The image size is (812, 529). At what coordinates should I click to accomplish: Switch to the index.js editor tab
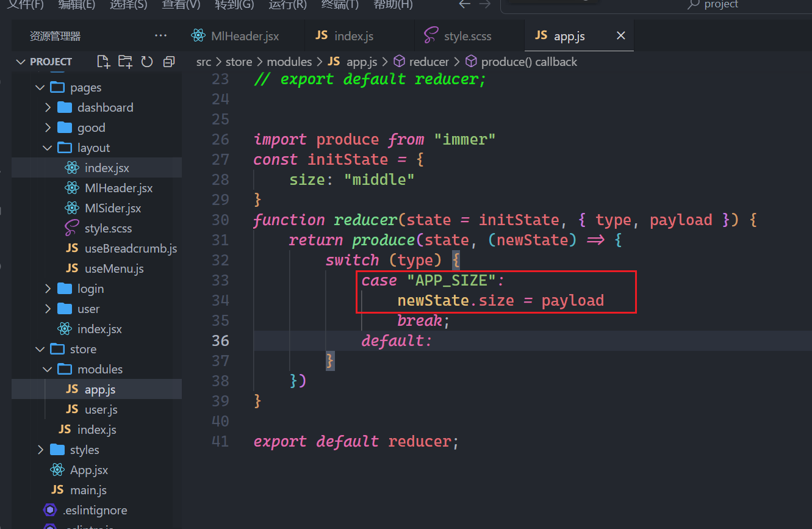[x=359, y=36]
